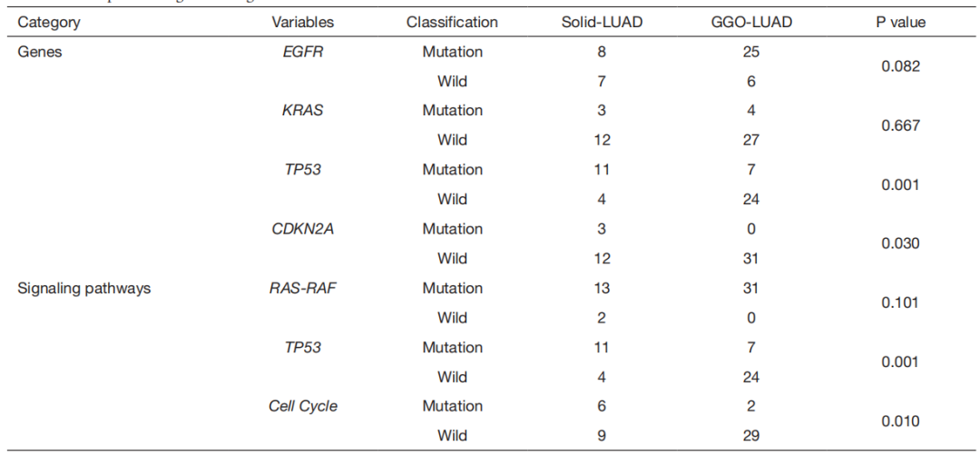The width and height of the screenshot is (980, 456).
Task: Click the "Category" column header
Action: click(49, 22)
